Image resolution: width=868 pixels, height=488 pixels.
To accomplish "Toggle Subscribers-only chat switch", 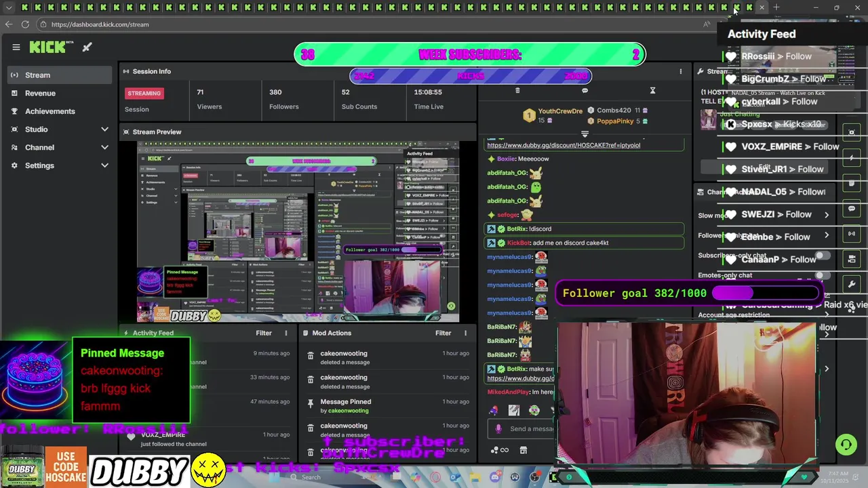I will click(x=822, y=256).
